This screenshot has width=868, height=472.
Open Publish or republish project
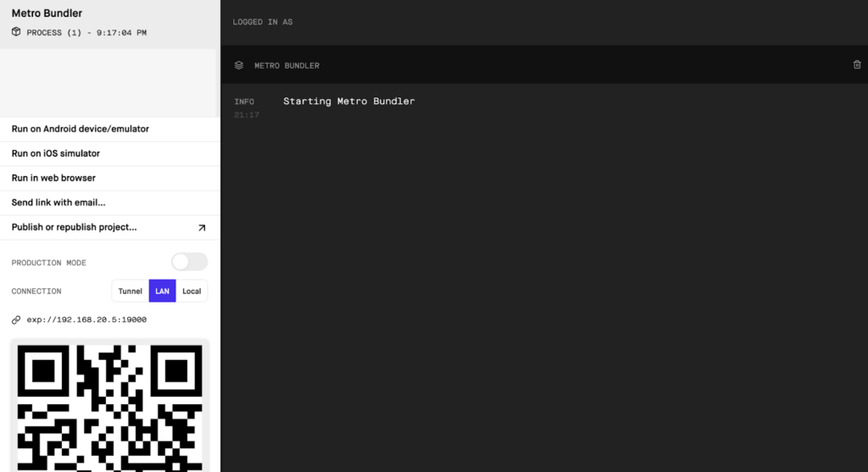(x=110, y=227)
